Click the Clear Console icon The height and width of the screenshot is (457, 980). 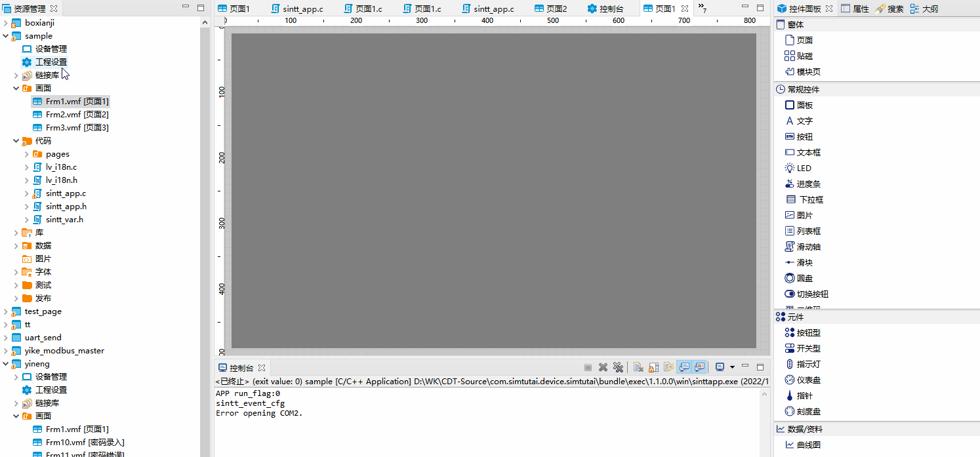(x=638, y=367)
